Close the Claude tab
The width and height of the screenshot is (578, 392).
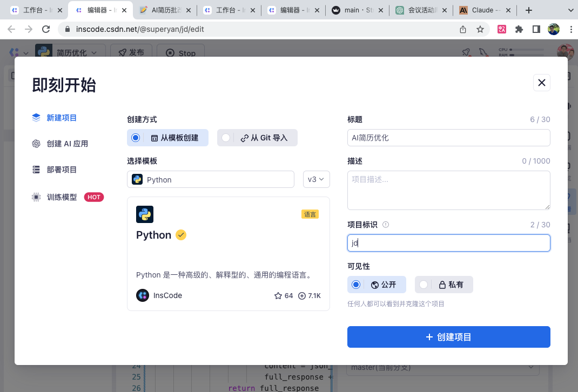508,10
